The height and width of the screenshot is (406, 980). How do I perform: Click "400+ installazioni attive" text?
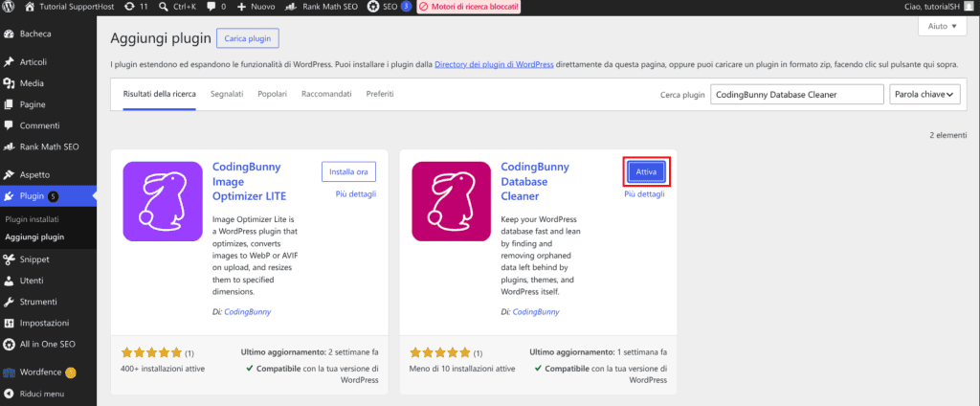coord(163,369)
